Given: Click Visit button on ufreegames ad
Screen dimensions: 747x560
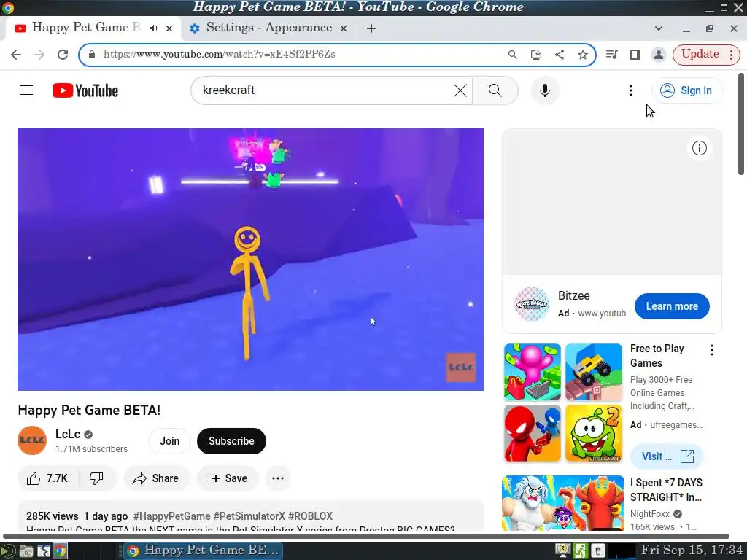Looking at the screenshot, I should pos(667,456).
